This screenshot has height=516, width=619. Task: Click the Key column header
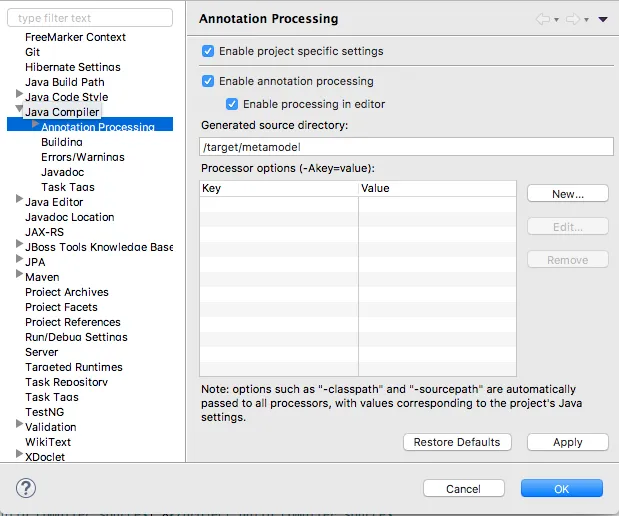(x=278, y=188)
